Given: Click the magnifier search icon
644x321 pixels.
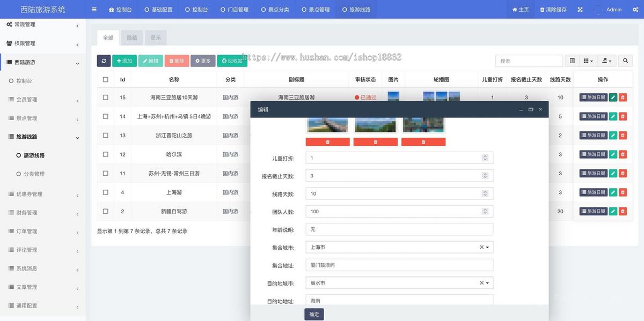Looking at the screenshot, I should (625, 61).
